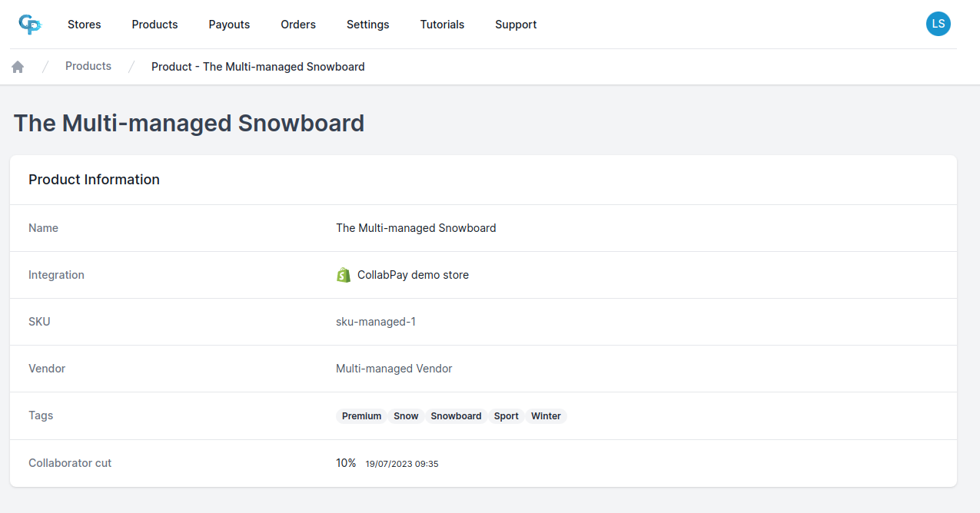The height and width of the screenshot is (513, 980).
Task: Select the current product breadcrumb text
Action: [x=257, y=67]
